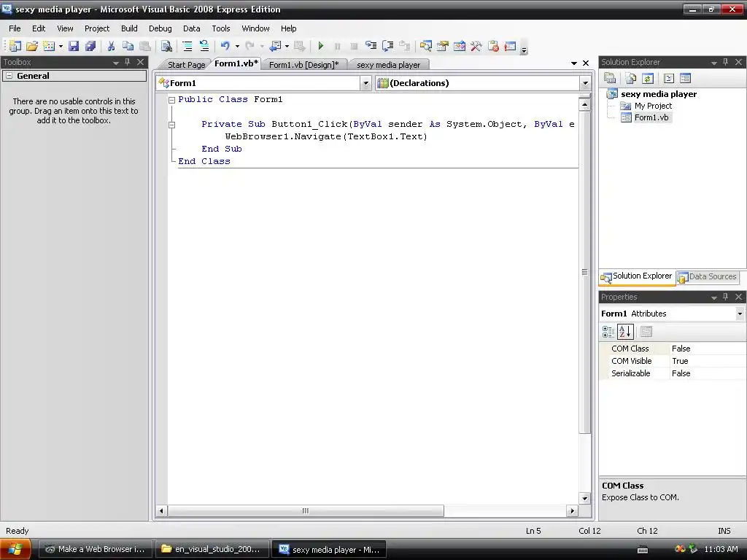Select the sexy media player project node
The width and height of the screenshot is (747, 560).
point(659,94)
